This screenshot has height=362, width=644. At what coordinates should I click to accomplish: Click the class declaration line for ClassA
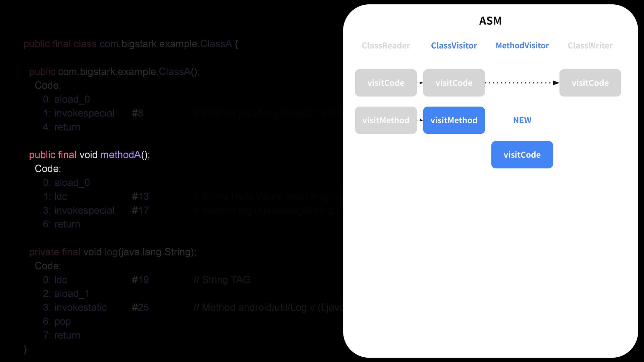tap(131, 44)
